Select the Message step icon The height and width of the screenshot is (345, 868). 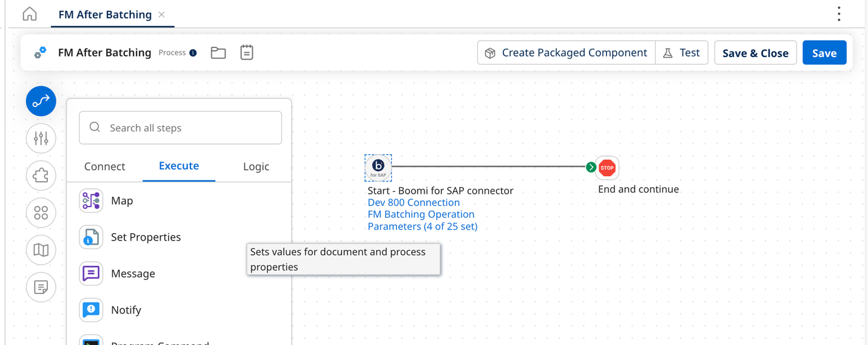pos(91,273)
